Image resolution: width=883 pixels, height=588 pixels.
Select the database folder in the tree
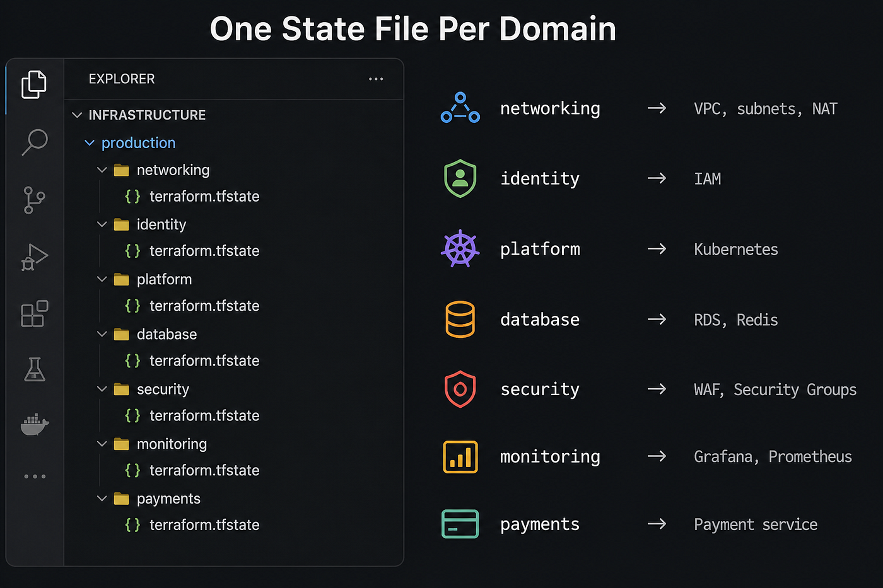(167, 334)
